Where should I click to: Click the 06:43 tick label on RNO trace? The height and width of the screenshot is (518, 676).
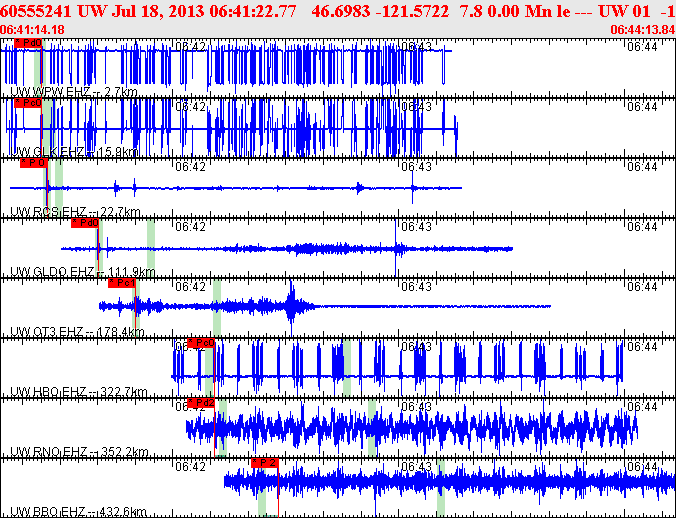[416, 407]
